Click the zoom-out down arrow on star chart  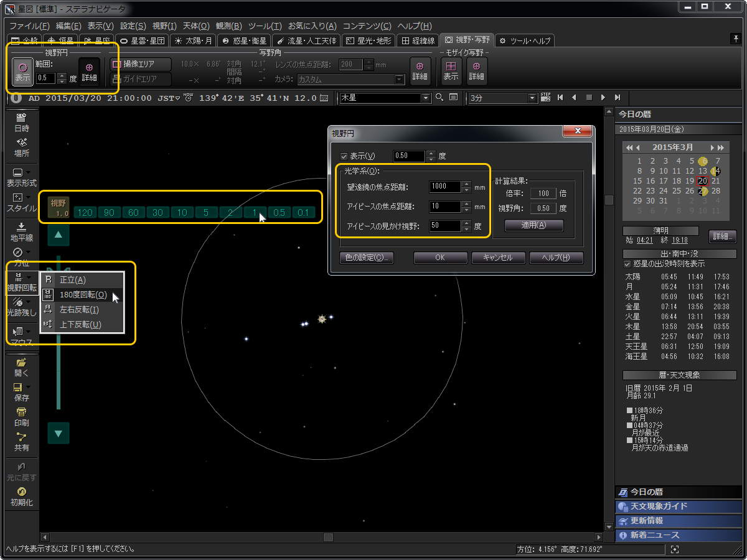[x=59, y=433]
